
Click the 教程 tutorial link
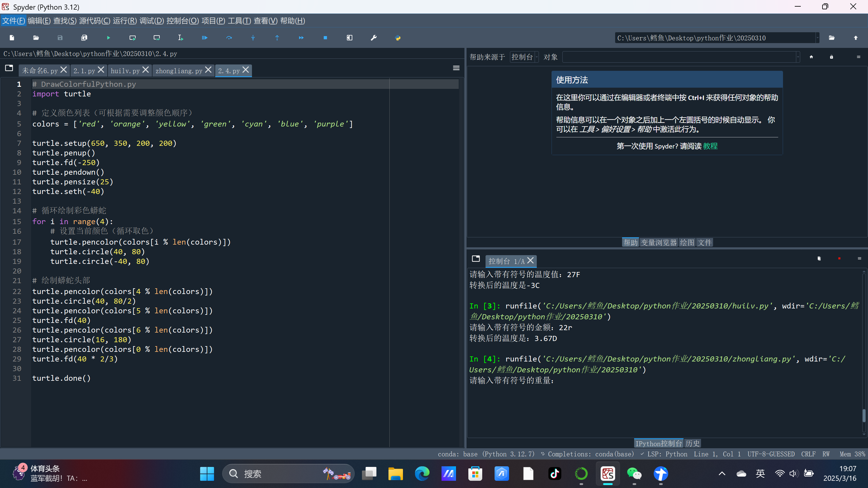pyautogui.click(x=710, y=146)
